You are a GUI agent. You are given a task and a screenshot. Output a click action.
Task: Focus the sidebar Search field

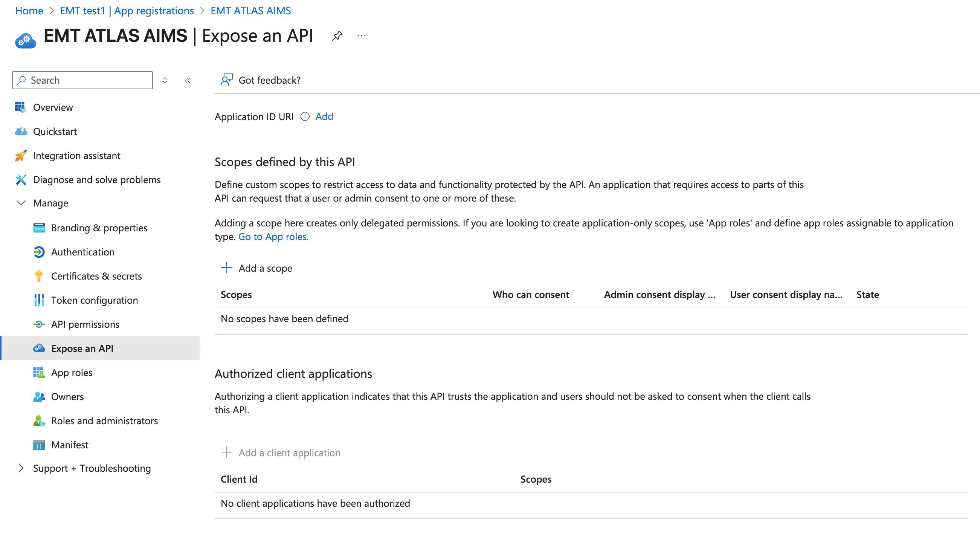(82, 80)
